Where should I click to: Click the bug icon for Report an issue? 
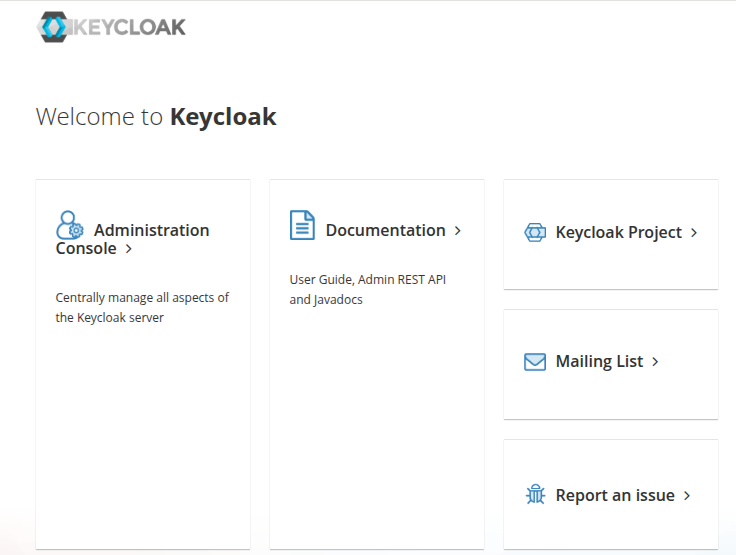coord(535,495)
